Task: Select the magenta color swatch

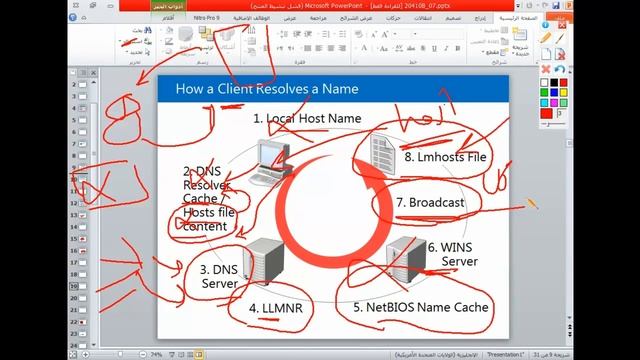Action: pos(554,103)
